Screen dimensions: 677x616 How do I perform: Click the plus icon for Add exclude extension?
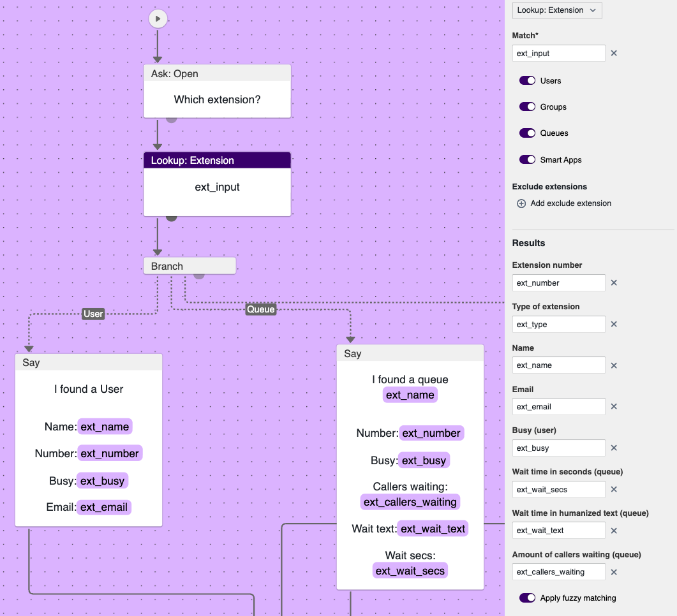pyautogui.click(x=521, y=203)
